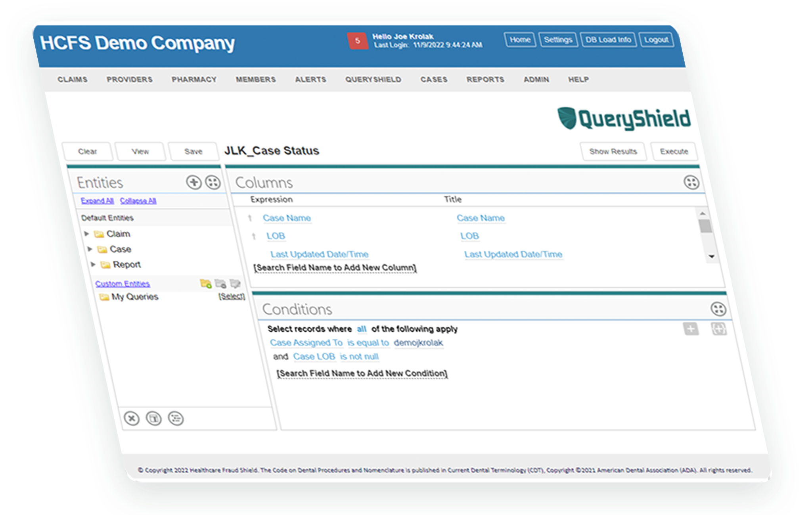Screen dimensions: 812x515
Task: Maximize the Entities panel
Action: (213, 182)
